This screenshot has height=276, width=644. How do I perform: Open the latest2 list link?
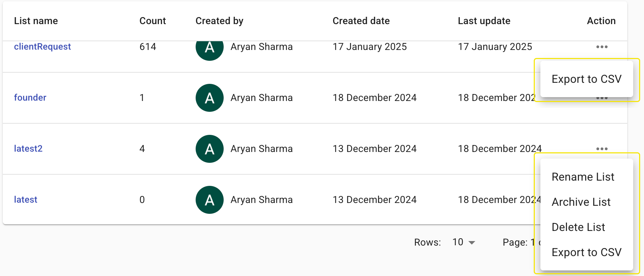(x=28, y=148)
